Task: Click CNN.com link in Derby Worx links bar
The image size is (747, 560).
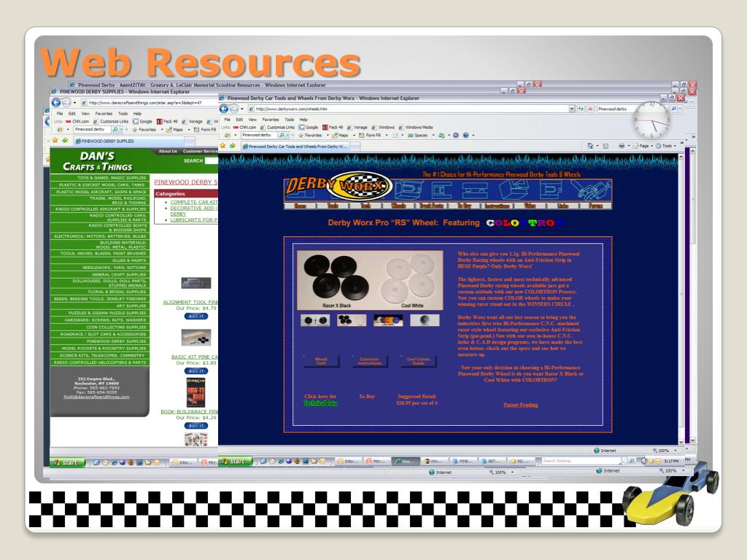Action: click(244, 127)
